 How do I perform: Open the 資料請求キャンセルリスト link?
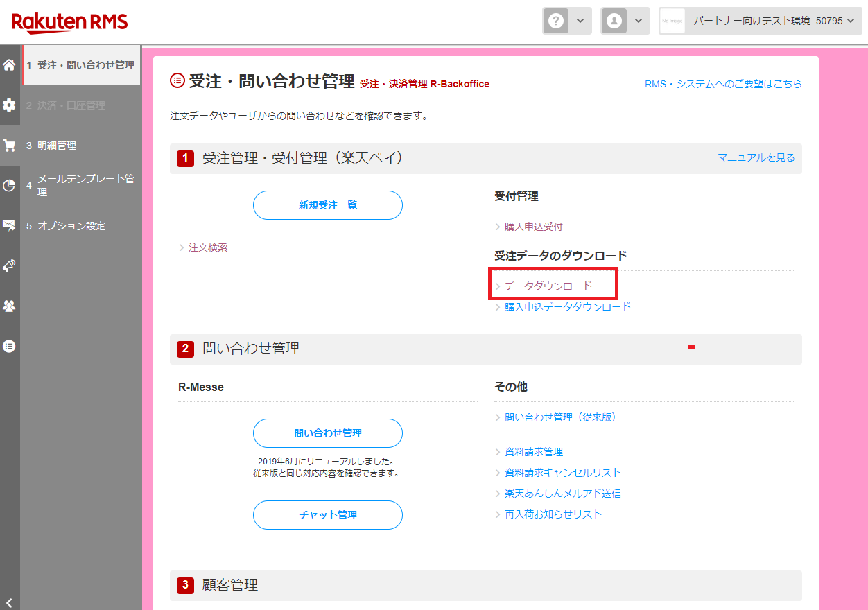(x=563, y=473)
